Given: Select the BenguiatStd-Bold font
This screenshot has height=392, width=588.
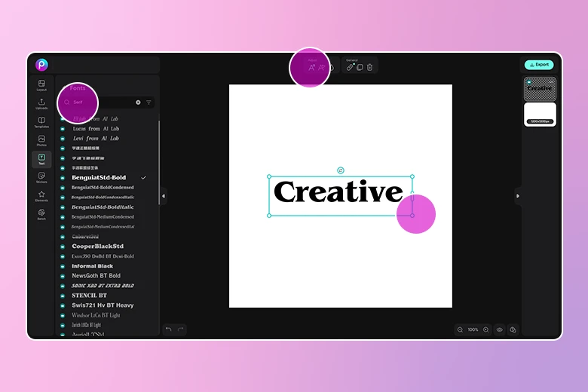Looking at the screenshot, I should pyautogui.click(x=99, y=177).
